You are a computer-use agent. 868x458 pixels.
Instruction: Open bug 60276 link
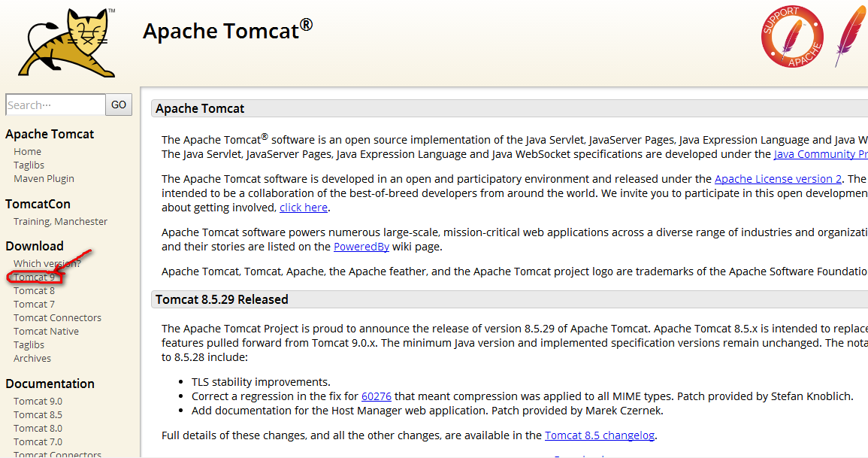point(377,396)
